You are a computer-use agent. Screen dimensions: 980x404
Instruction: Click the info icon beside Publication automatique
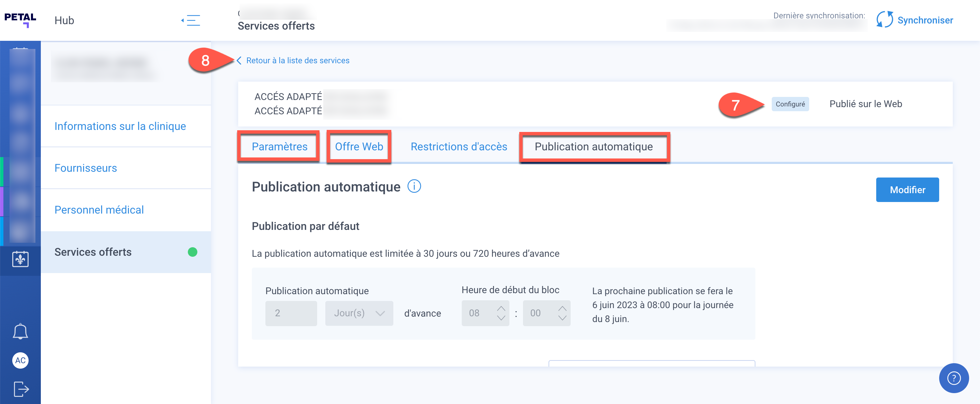(x=414, y=187)
